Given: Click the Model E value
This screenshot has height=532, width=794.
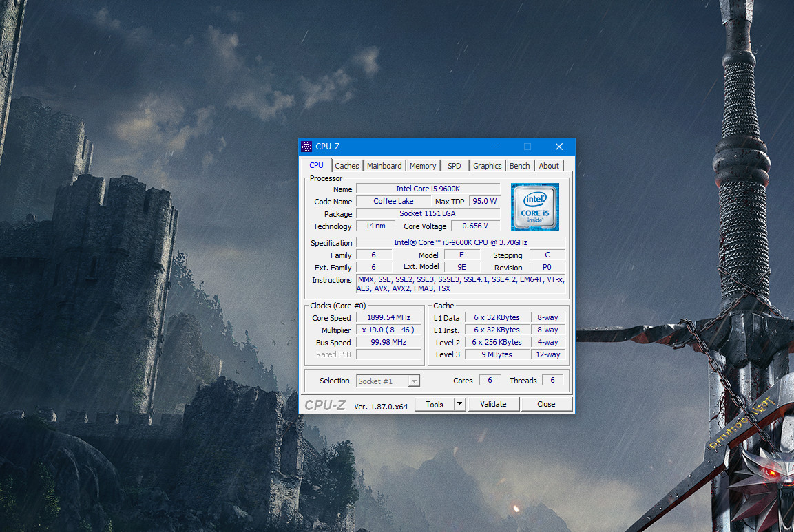Looking at the screenshot, I should pyautogui.click(x=462, y=255).
